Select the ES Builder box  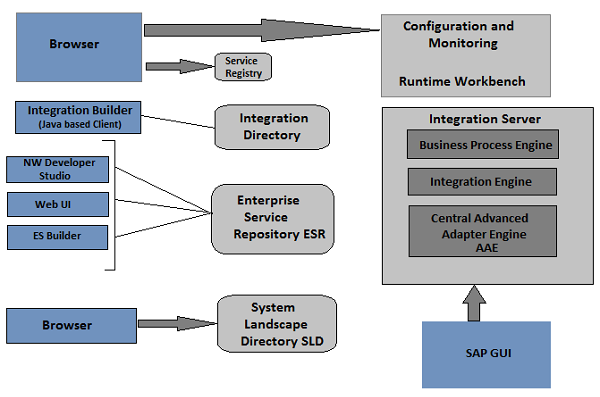pyautogui.click(x=57, y=237)
